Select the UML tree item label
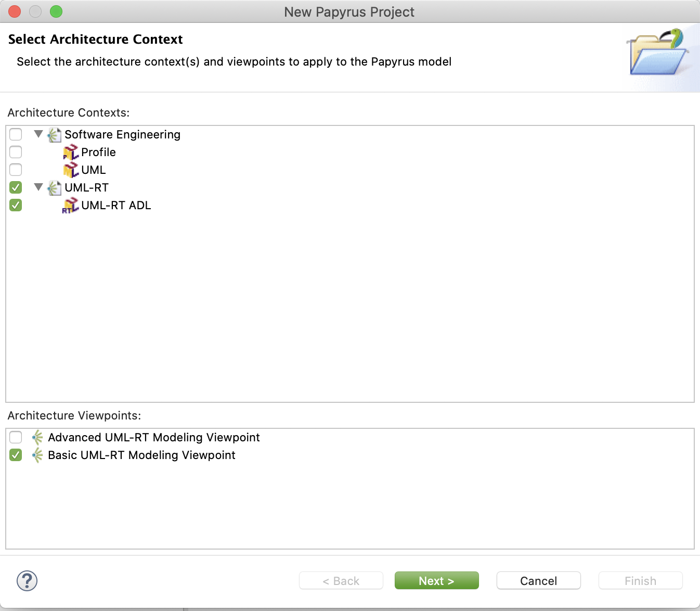The width and height of the screenshot is (700, 611). [94, 170]
